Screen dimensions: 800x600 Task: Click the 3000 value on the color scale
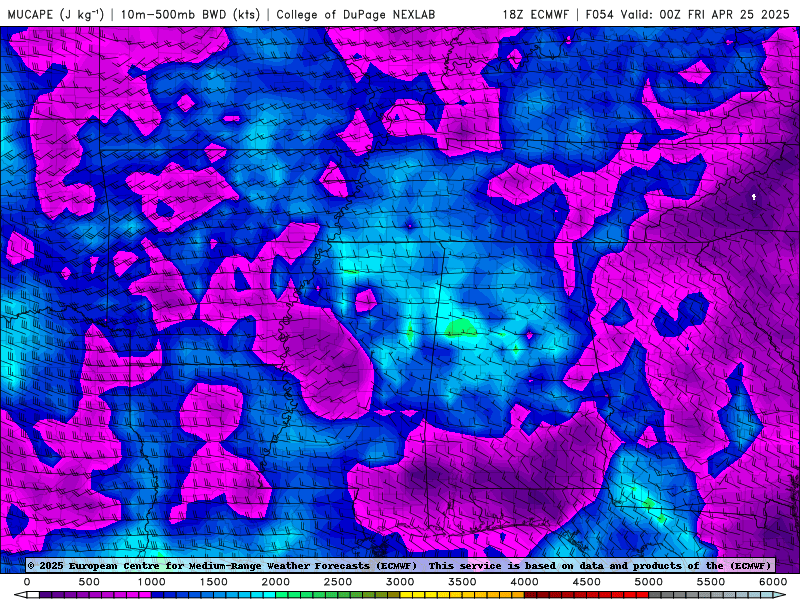coord(400,582)
